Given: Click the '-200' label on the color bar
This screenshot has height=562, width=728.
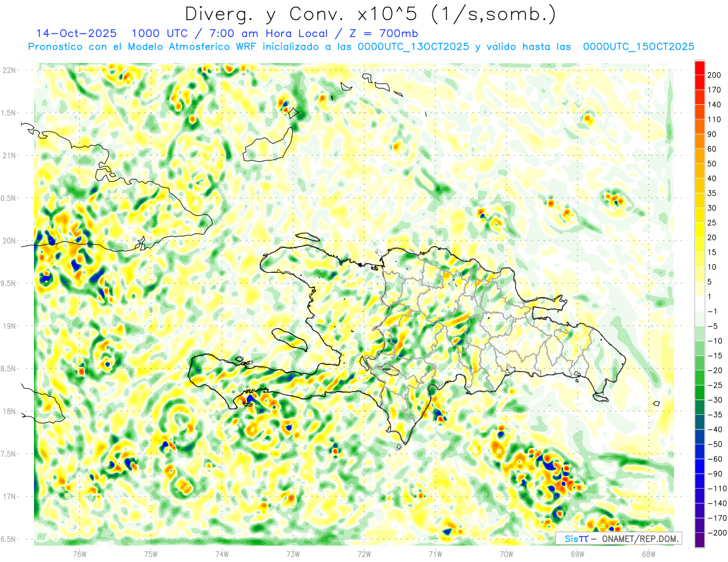Looking at the screenshot, I should coord(715,532).
